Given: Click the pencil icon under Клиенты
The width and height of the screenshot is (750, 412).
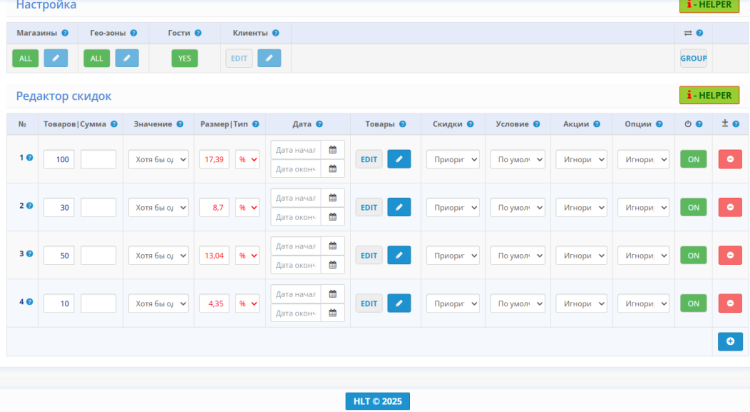Looking at the screenshot, I should (269, 59).
